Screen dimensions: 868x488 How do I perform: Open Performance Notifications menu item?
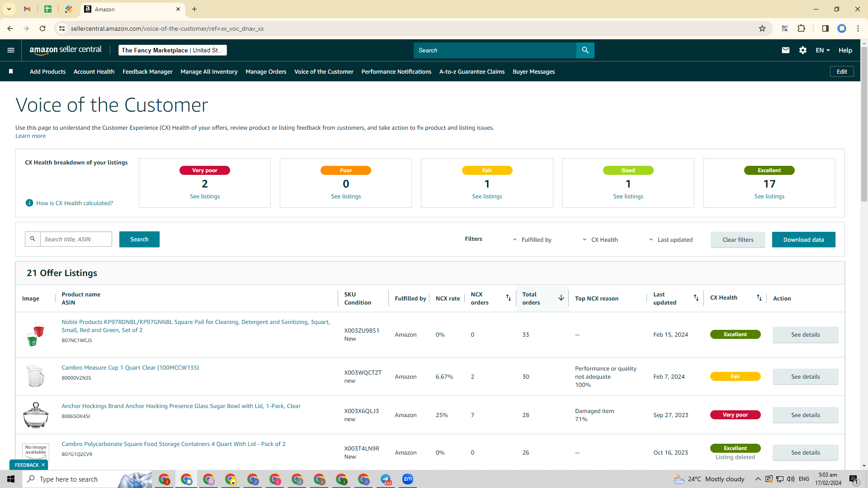[396, 71]
